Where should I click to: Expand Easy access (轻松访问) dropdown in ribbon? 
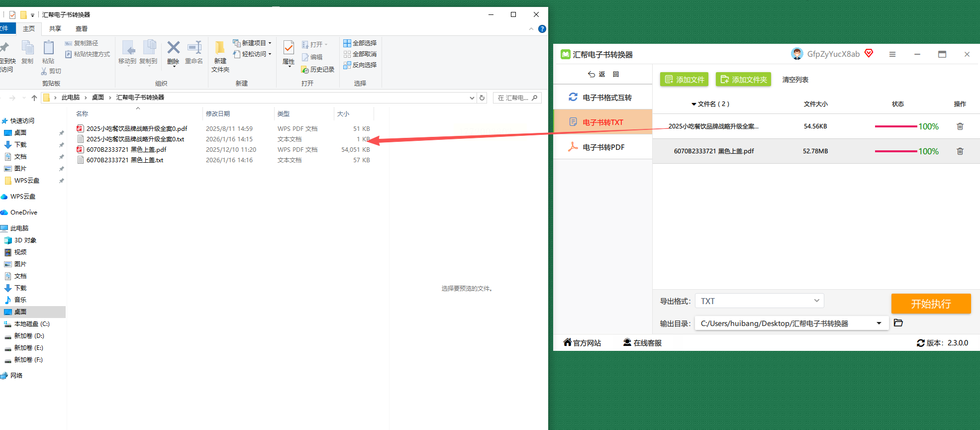252,54
